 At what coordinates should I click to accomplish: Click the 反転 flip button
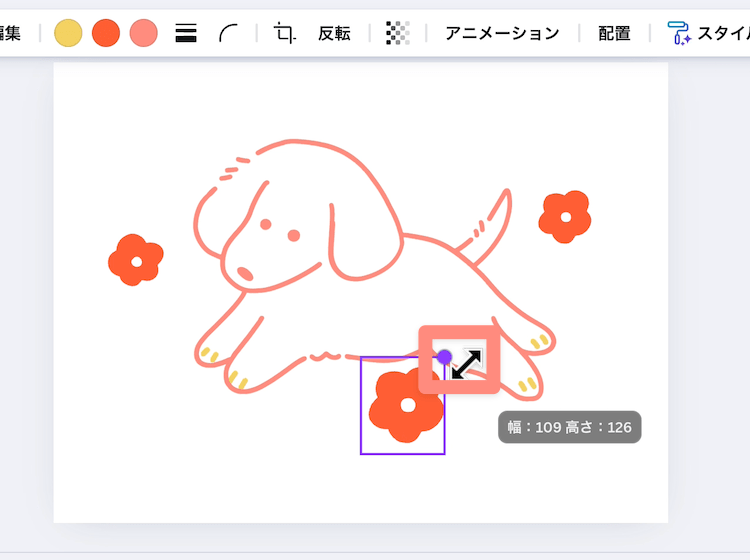334,33
